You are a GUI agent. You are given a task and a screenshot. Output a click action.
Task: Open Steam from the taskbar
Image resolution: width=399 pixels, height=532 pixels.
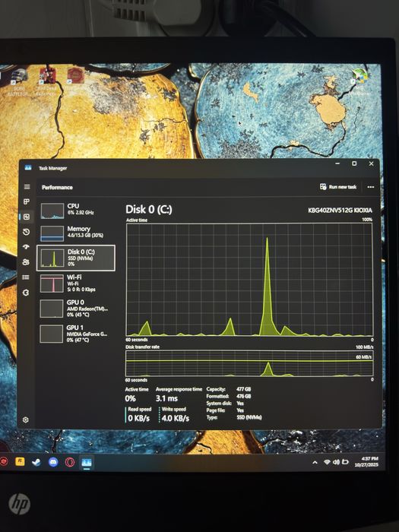pos(36,462)
